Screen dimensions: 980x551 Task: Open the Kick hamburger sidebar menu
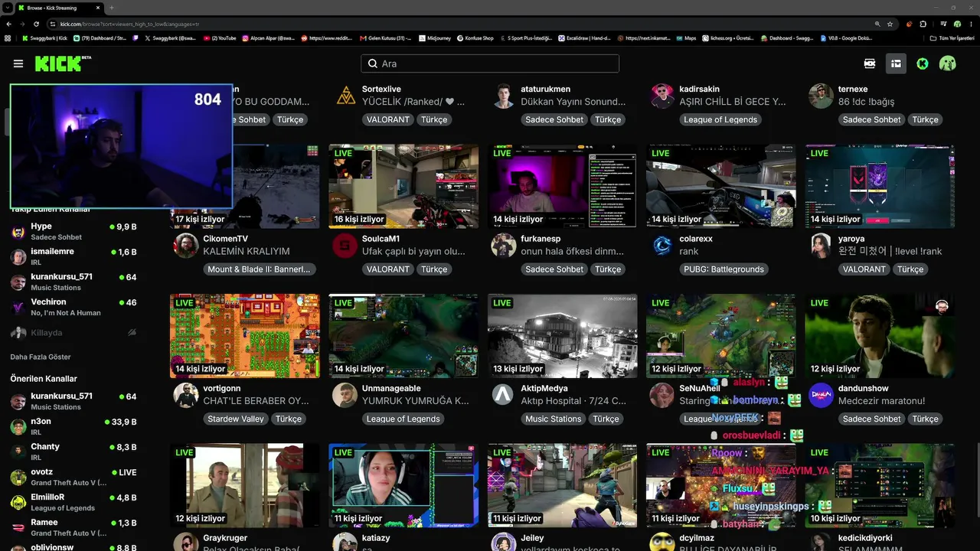[x=18, y=64]
